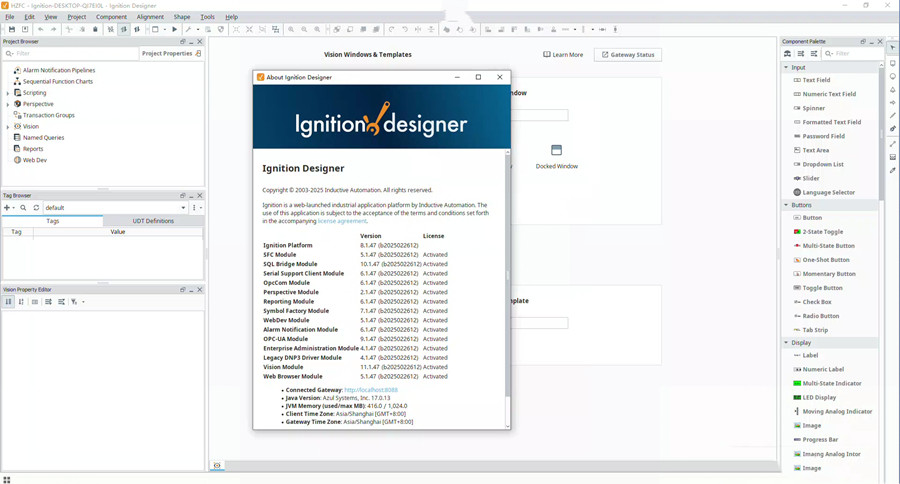This screenshot has height=484, width=900.
Task: Click the Value column header
Action: 118,232
